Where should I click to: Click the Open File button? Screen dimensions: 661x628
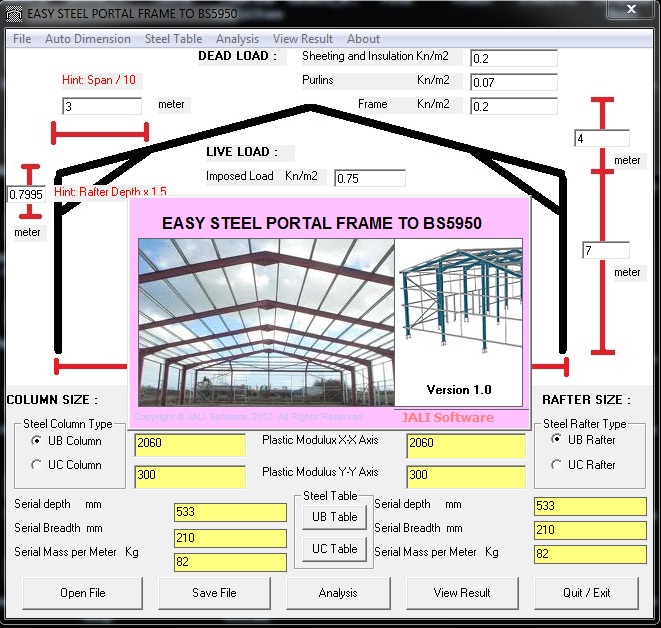click(83, 593)
